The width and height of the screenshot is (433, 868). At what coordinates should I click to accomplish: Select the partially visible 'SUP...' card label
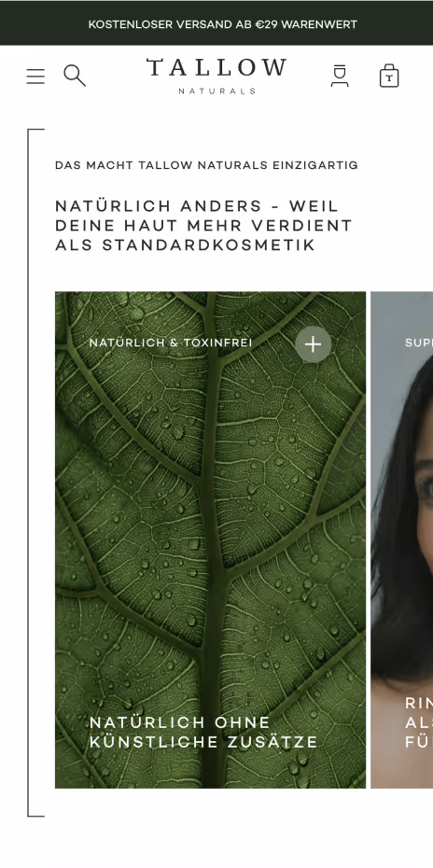coord(419,343)
